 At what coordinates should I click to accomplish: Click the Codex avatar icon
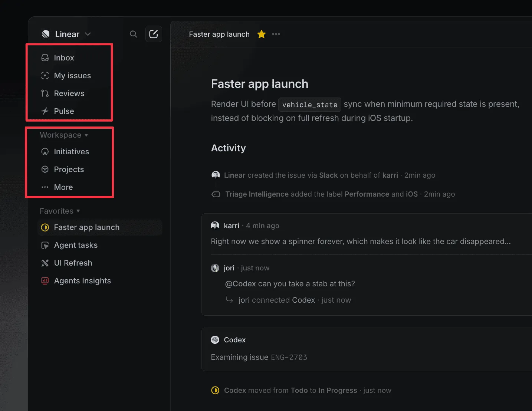(215, 340)
